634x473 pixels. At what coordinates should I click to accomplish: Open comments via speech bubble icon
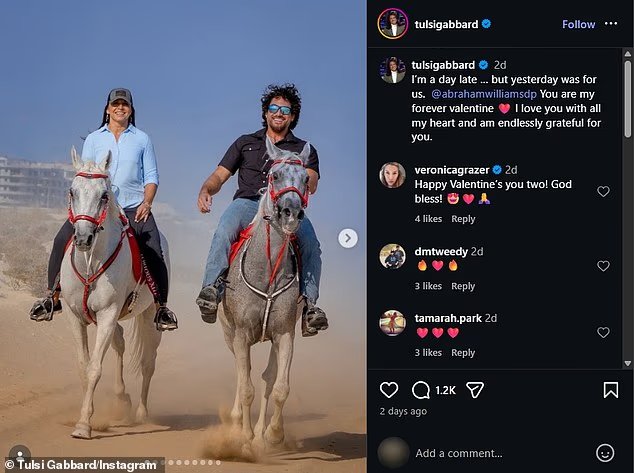[x=421, y=390]
